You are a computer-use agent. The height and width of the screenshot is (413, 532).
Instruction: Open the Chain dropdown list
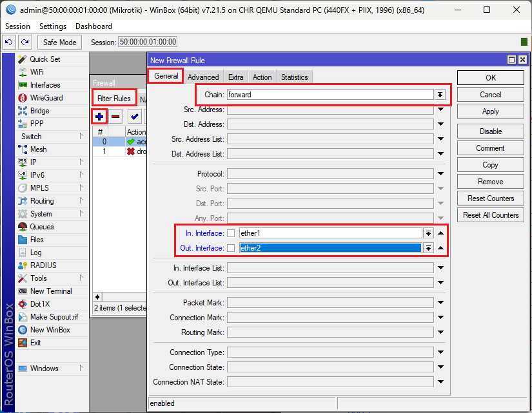(x=440, y=95)
